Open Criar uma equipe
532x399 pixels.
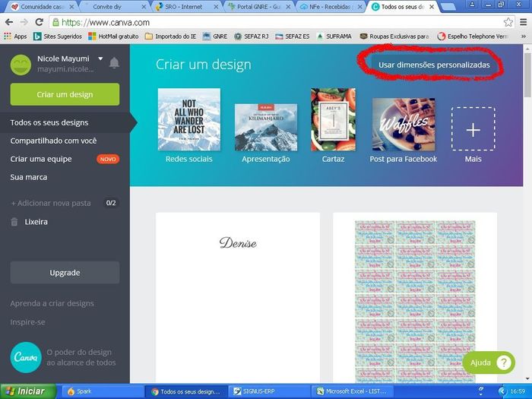tap(41, 159)
